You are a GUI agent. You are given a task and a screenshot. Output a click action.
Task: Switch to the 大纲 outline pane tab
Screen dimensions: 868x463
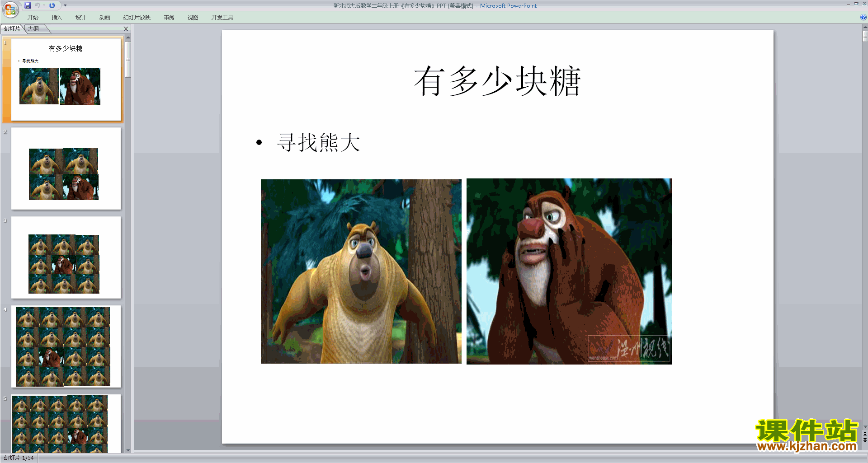pyautogui.click(x=33, y=28)
